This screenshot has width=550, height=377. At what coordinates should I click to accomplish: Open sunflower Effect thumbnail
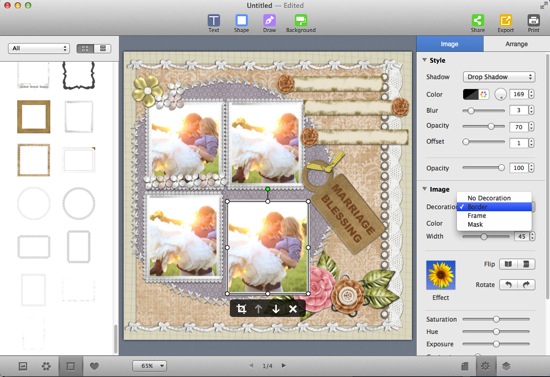[x=441, y=275]
